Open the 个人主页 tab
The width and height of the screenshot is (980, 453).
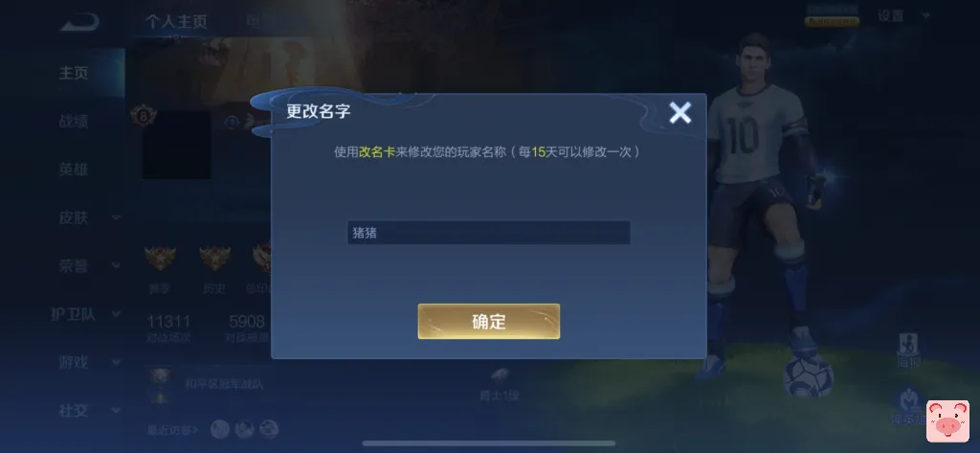point(176,22)
